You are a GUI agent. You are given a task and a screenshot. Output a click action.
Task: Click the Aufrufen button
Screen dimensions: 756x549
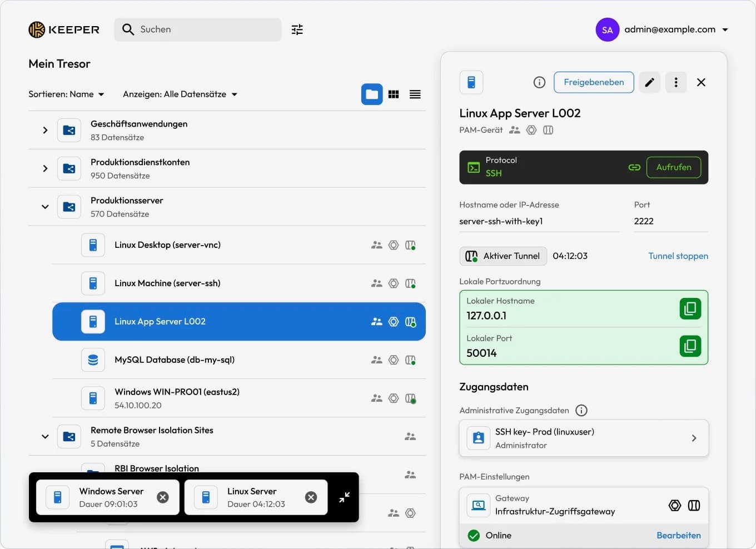(674, 167)
